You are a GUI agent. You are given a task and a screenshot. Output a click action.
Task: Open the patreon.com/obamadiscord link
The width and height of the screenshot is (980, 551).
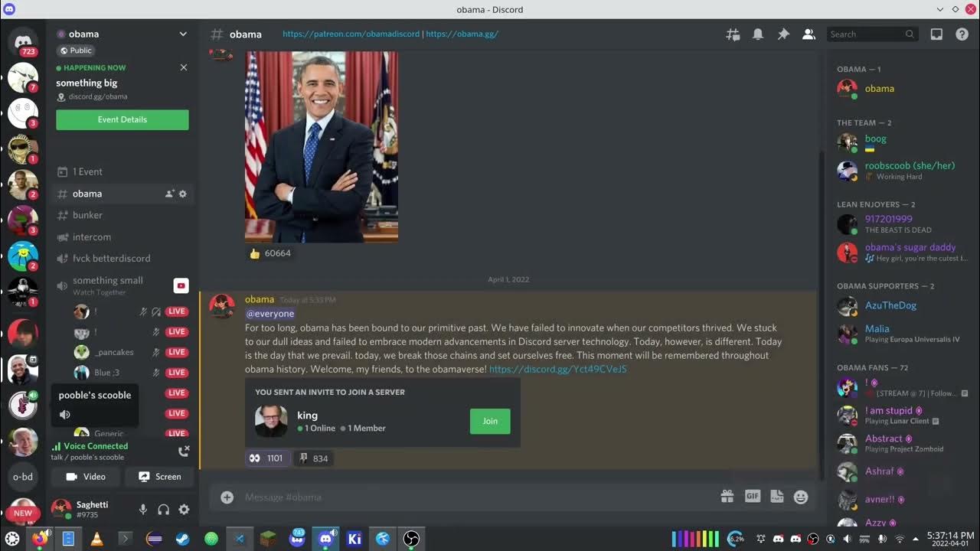click(351, 34)
